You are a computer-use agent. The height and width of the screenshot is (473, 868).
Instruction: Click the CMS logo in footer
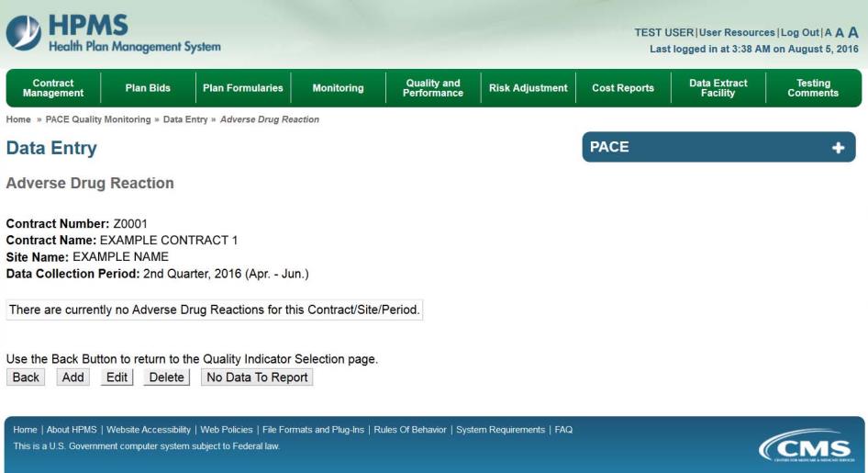tap(808, 446)
